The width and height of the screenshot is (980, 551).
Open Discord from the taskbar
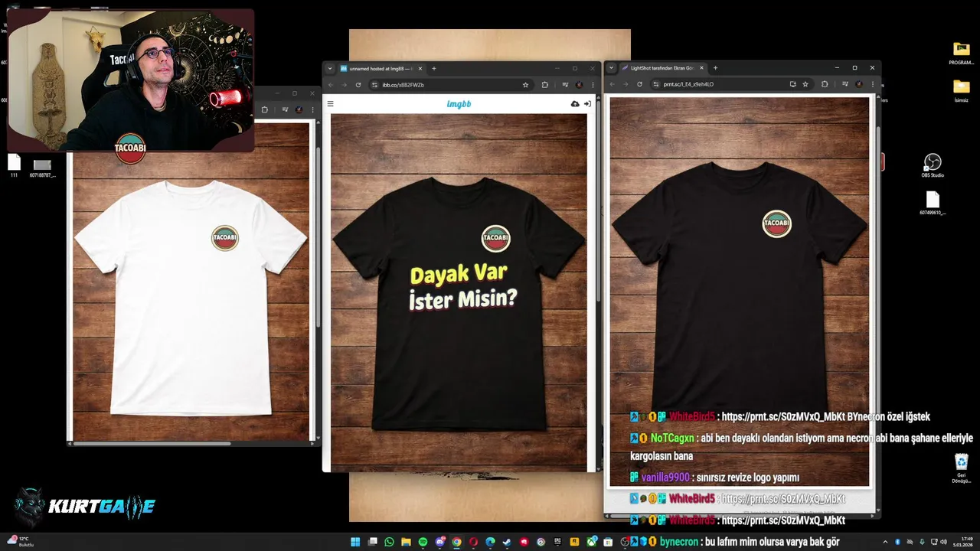coord(439,542)
